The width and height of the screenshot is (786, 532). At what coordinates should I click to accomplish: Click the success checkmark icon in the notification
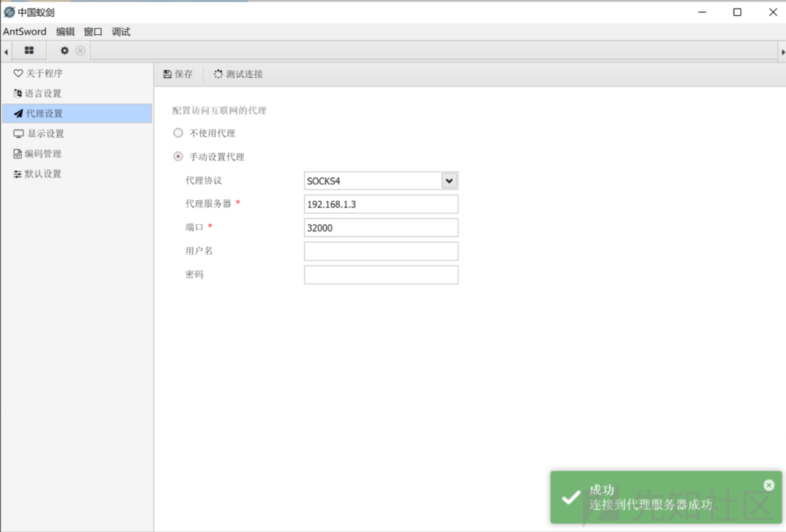(x=571, y=497)
